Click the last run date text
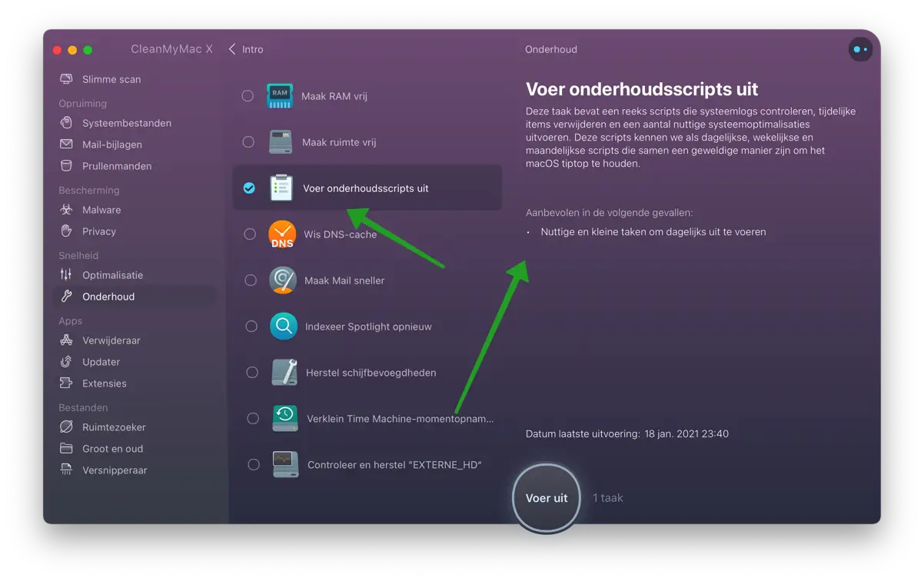Viewport: 924px width, 581px height. [x=627, y=433]
